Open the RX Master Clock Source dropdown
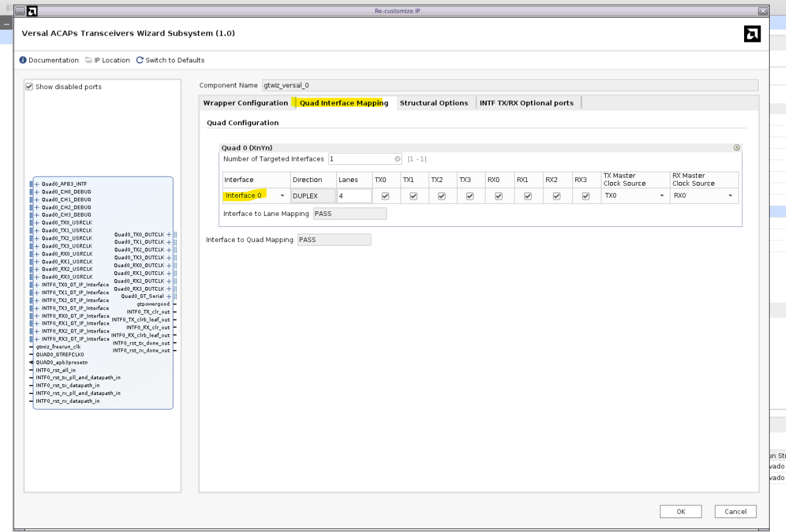This screenshot has width=786, height=532. coord(730,196)
